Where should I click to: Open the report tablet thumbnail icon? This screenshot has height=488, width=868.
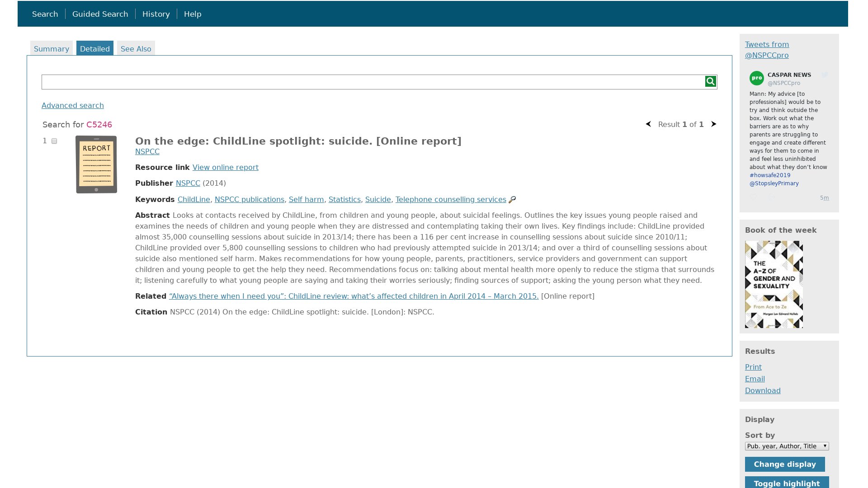96,164
